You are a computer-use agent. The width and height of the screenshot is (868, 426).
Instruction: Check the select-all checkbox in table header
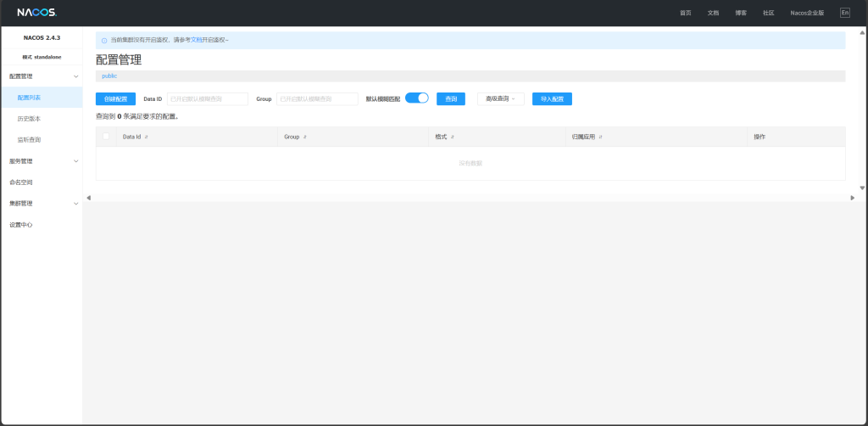[x=106, y=137]
